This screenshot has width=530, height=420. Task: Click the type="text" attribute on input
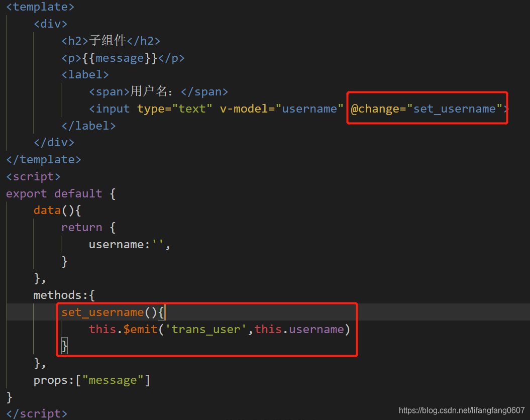(x=174, y=109)
